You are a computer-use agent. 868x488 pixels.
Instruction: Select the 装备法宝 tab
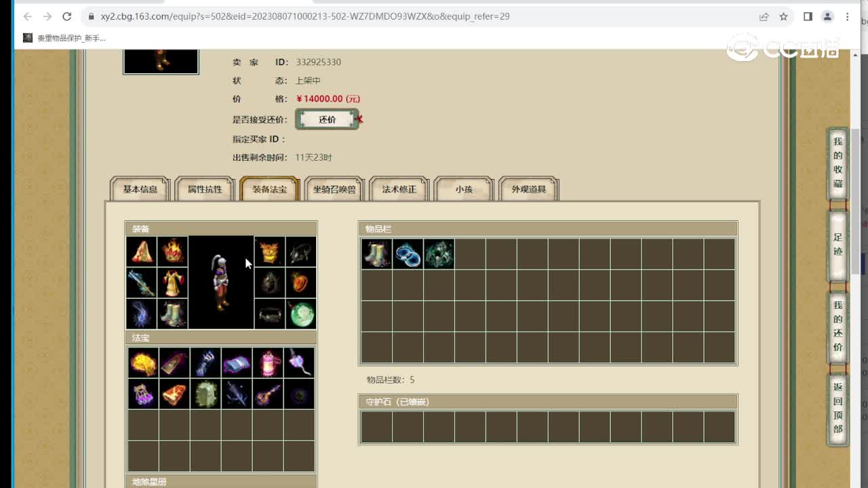point(270,189)
